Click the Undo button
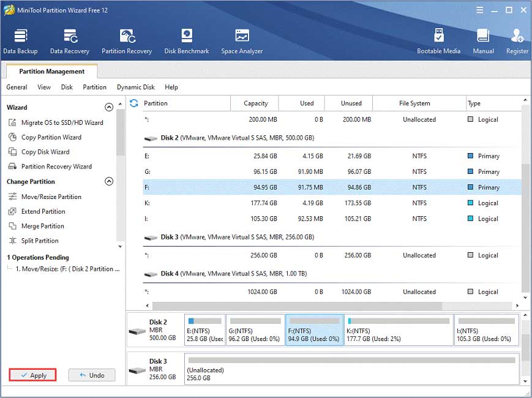Image resolution: width=532 pixels, height=398 pixels. (x=92, y=375)
